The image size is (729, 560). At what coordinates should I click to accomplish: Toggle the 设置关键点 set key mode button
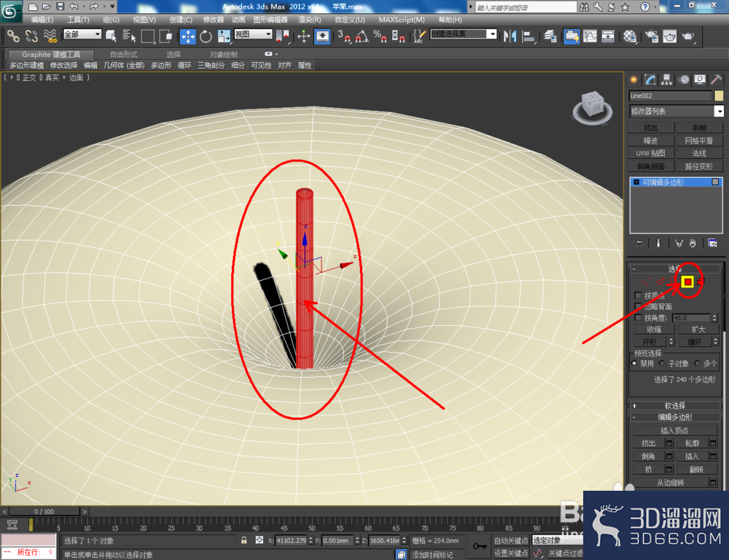510,553
